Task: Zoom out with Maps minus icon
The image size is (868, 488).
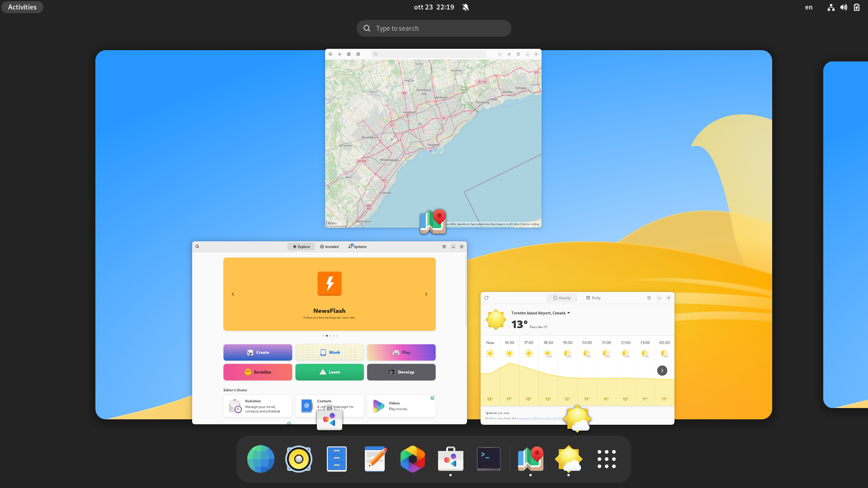Action: [349, 54]
